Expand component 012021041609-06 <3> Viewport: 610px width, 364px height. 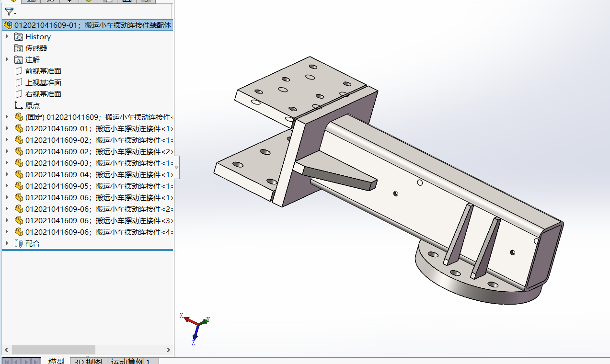coord(7,221)
